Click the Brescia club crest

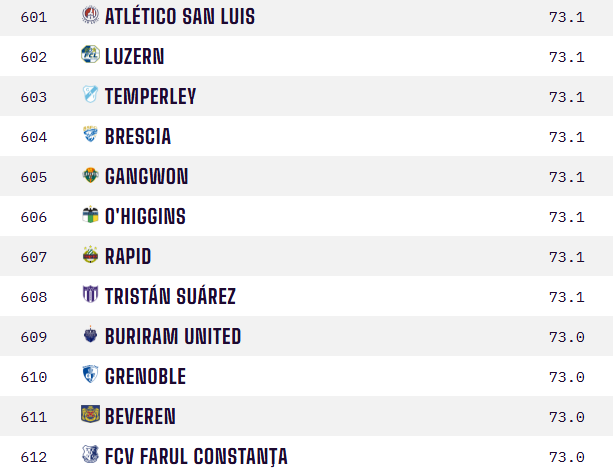[x=90, y=136]
